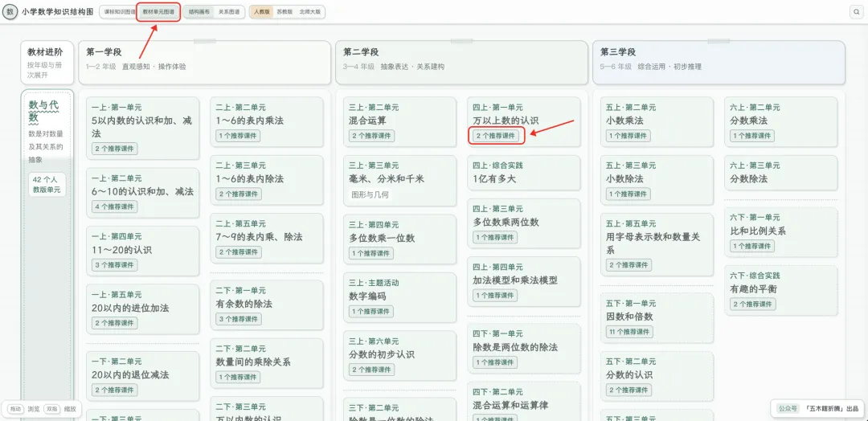Screen dimensions: 868x421
Task: Switch view to 关系图谱
Action: pyautogui.click(x=229, y=11)
